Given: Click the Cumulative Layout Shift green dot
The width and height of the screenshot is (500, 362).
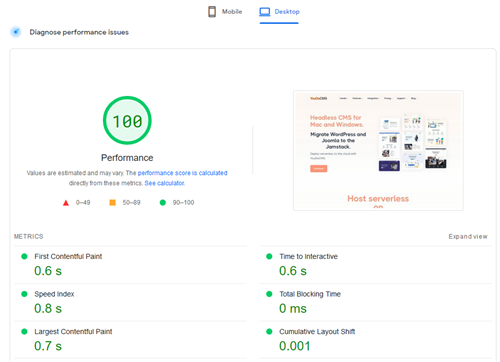Looking at the screenshot, I should pos(269,332).
